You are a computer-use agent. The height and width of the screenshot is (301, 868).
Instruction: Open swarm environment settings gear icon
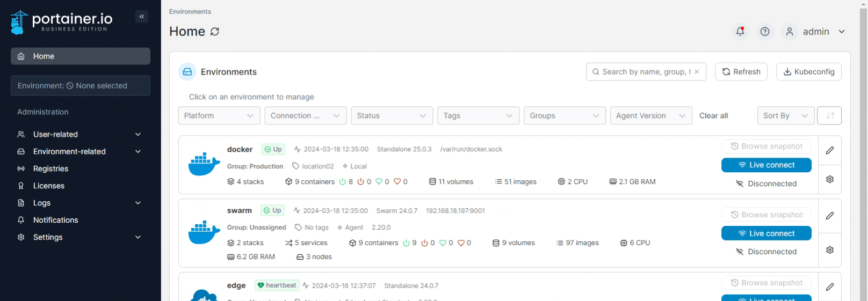[x=829, y=250]
